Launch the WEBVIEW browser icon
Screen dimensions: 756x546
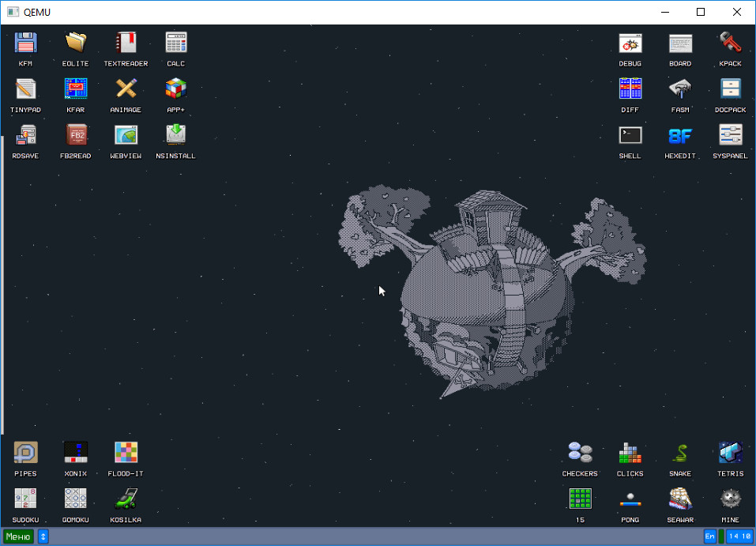point(126,135)
